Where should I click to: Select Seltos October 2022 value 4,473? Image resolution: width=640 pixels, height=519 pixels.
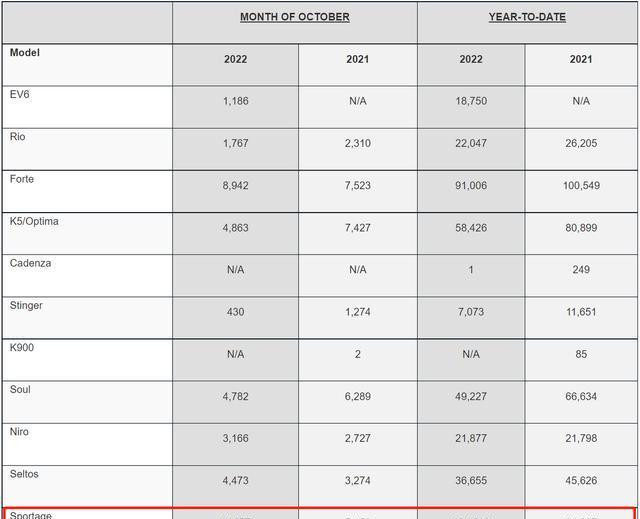click(x=236, y=480)
